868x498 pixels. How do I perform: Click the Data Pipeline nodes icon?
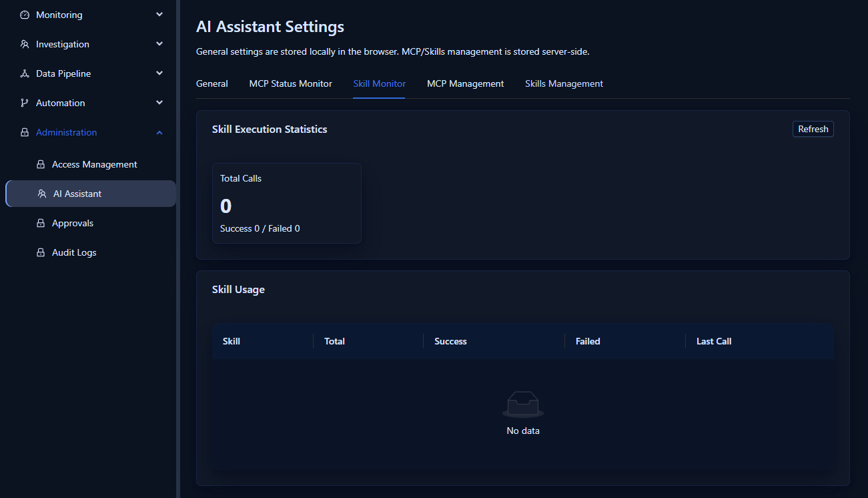tap(25, 73)
